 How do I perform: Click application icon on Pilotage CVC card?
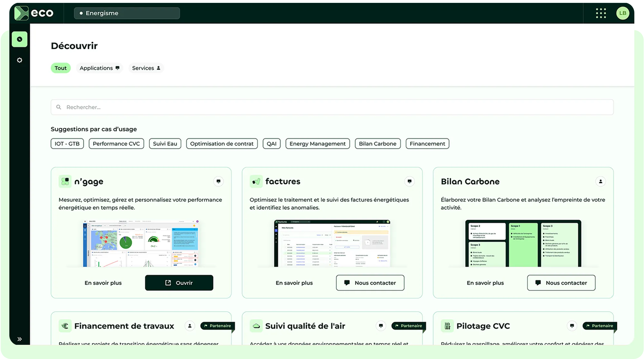point(572,326)
